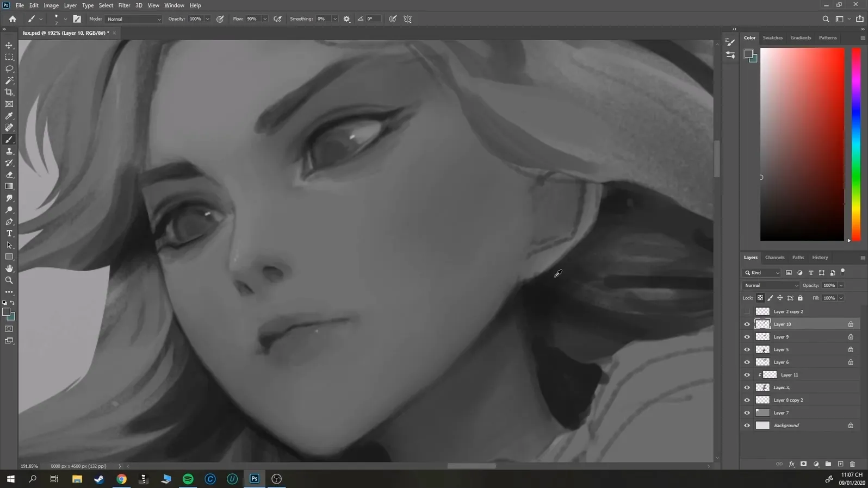Open the Swatches panel tab

pos(772,38)
